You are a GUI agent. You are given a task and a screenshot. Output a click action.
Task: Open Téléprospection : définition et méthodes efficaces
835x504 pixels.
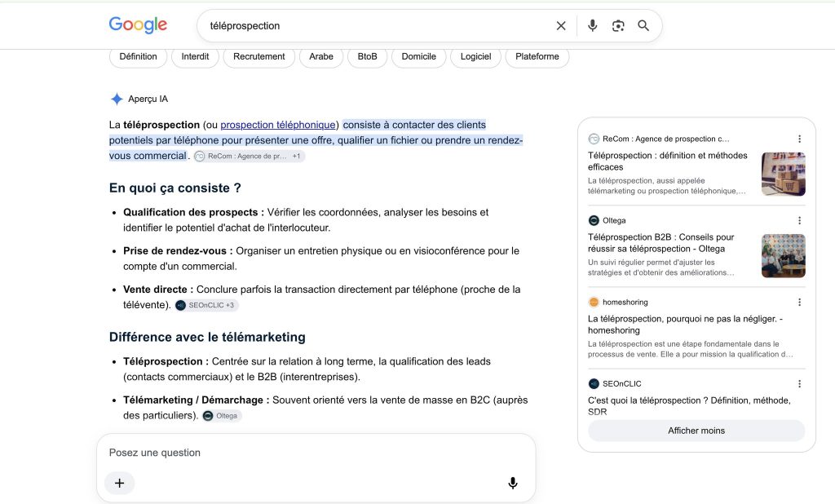tap(667, 161)
